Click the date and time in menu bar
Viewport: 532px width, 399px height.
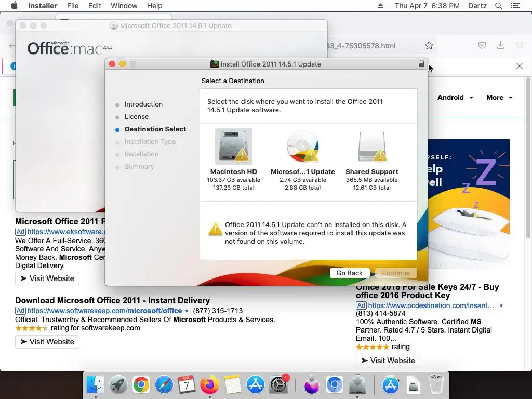click(427, 6)
